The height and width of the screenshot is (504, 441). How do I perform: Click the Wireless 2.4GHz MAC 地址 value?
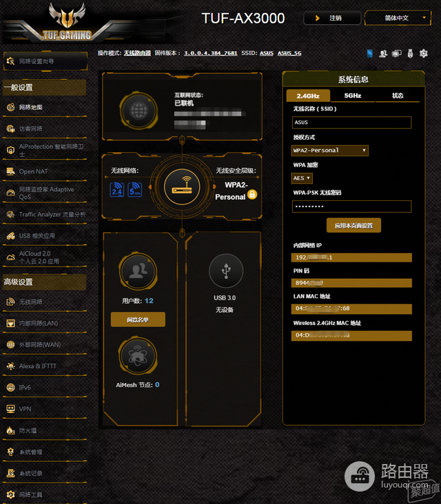coord(351,335)
